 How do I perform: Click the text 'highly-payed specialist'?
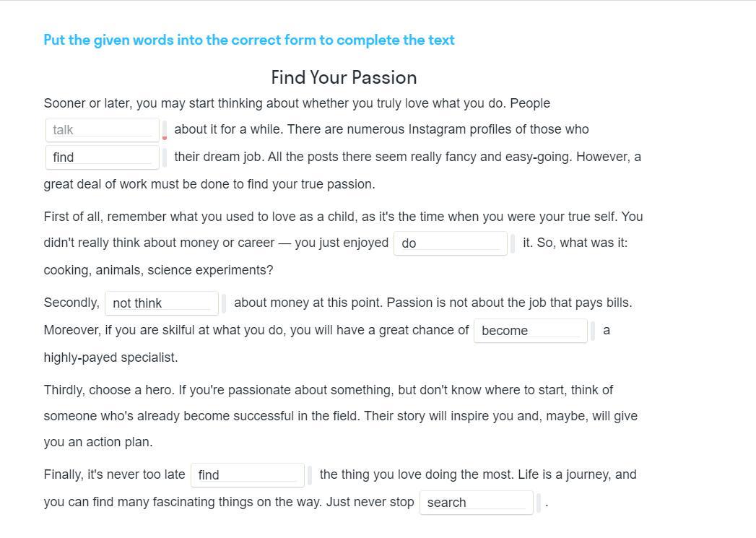(x=110, y=357)
